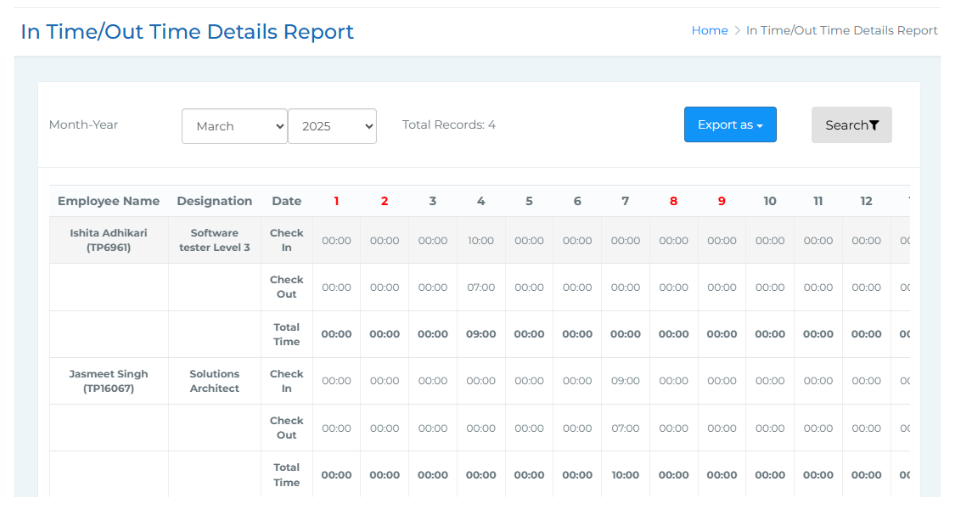Screen dimensions: 960x516
Task: Expand the 2025 year selector
Action: tap(332, 126)
